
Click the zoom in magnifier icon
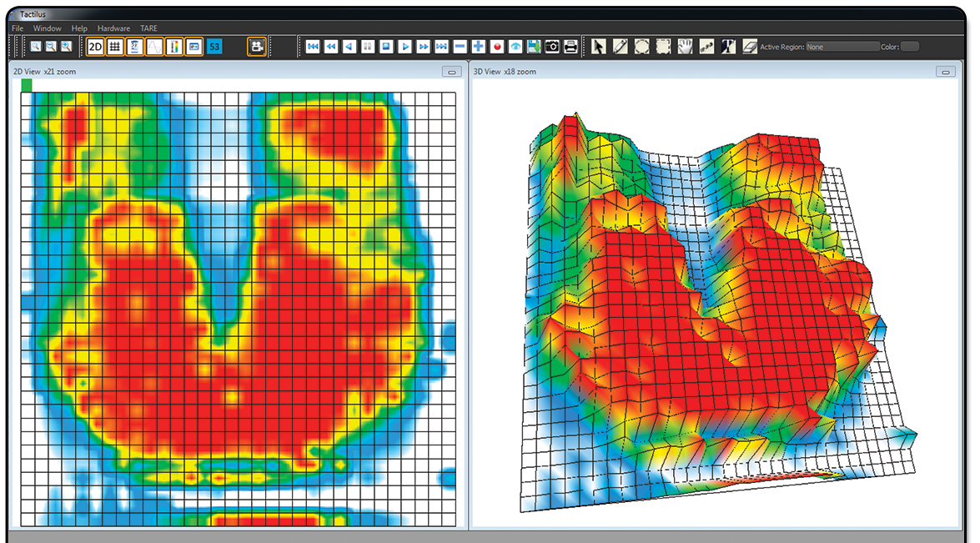pos(66,46)
